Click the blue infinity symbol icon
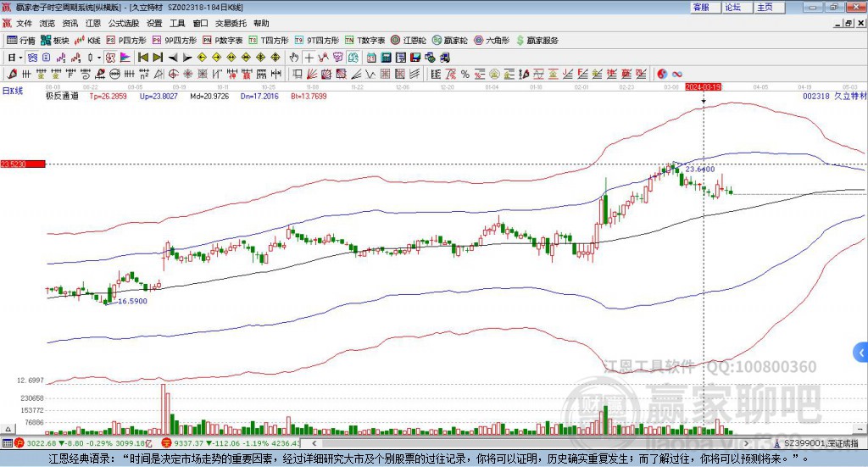Image resolution: width=868 pixels, height=467 pixels. click(677, 74)
